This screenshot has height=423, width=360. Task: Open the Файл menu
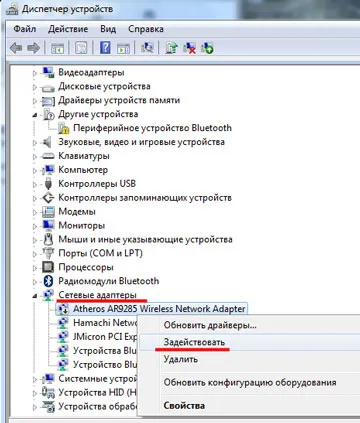25,29
